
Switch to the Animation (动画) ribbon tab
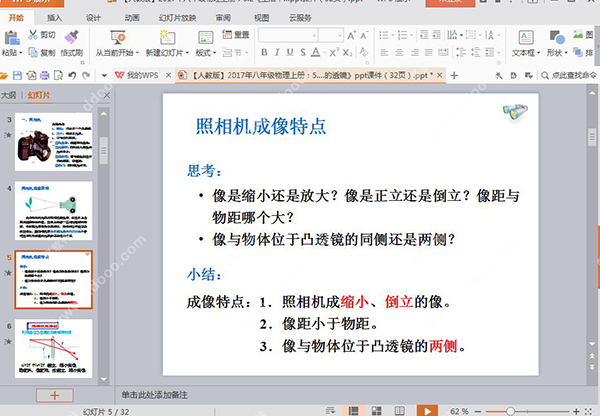(x=132, y=18)
